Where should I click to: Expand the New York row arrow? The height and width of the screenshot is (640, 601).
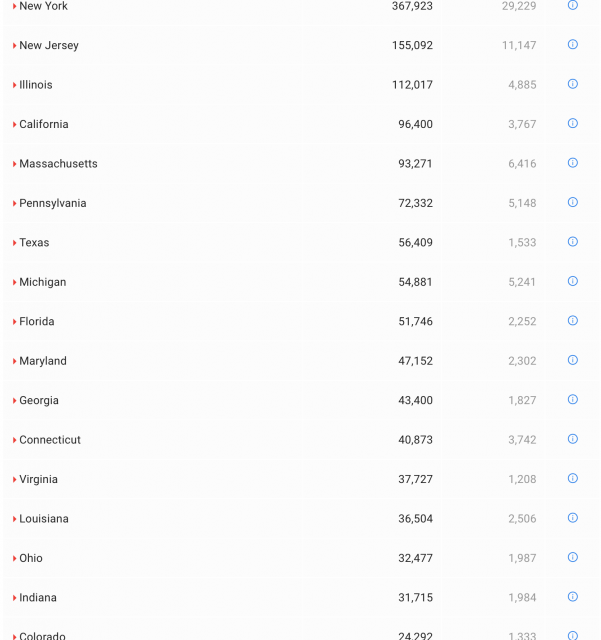tap(14, 6)
